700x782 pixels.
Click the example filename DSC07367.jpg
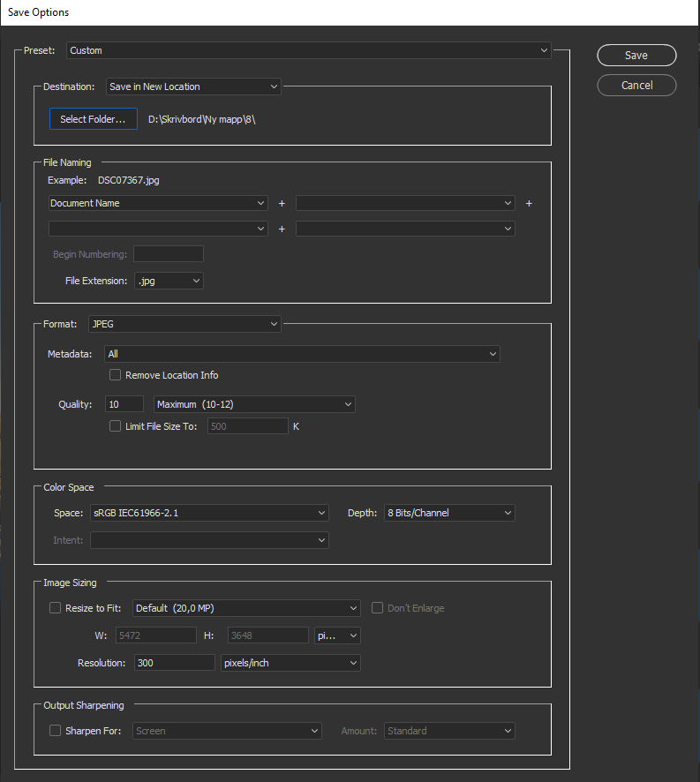pyautogui.click(x=129, y=180)
